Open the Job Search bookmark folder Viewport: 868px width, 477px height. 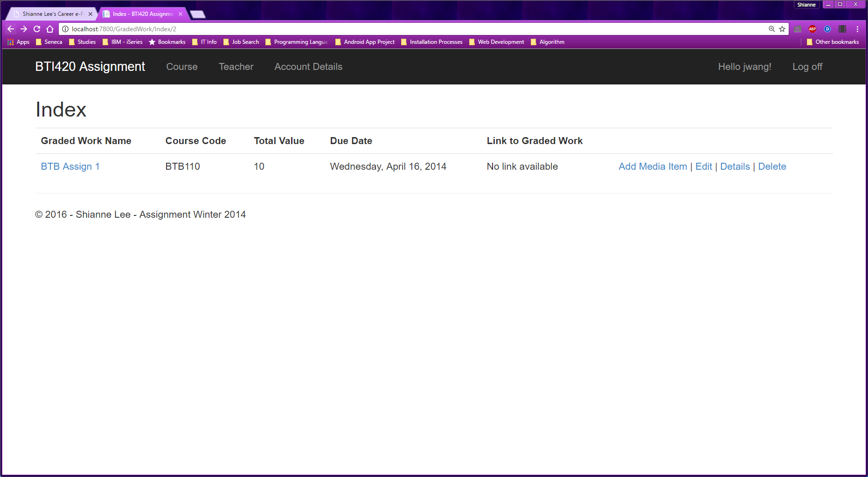[241, 42]
